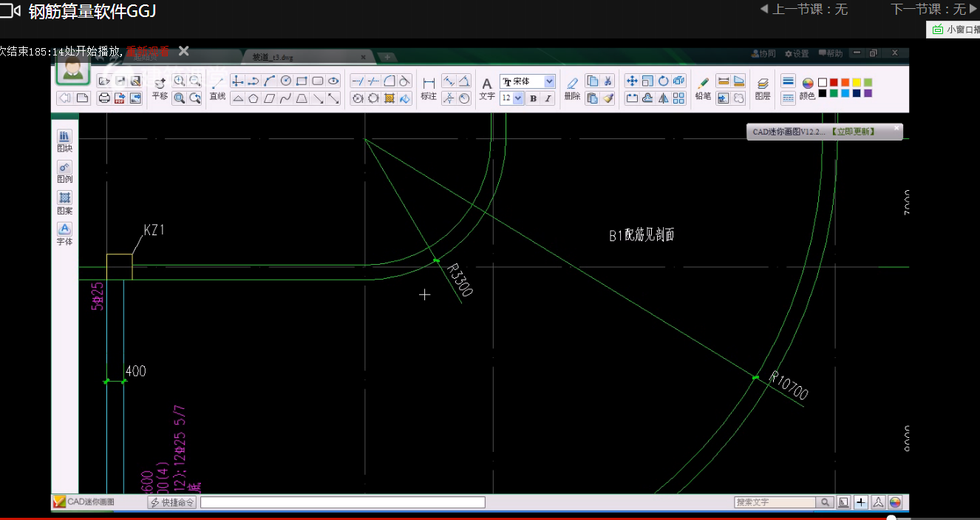Select the arc drawing tool
The width and height of the screenshot is (980, 520).
coord(269,81)
